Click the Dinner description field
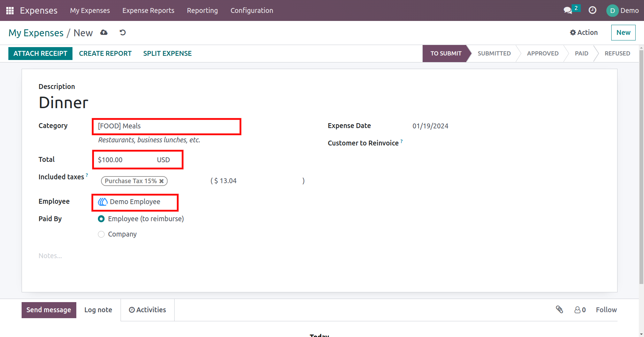 pyautogui.click(x=63, y=103)
